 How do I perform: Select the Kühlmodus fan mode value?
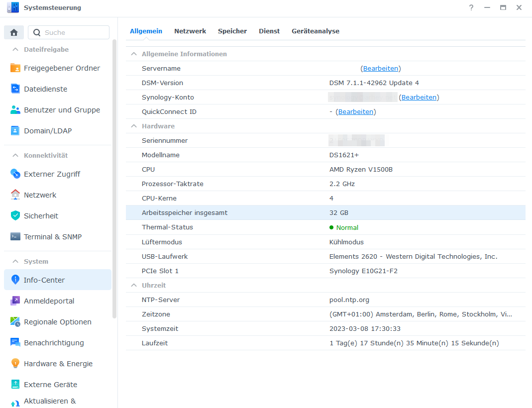346,242
